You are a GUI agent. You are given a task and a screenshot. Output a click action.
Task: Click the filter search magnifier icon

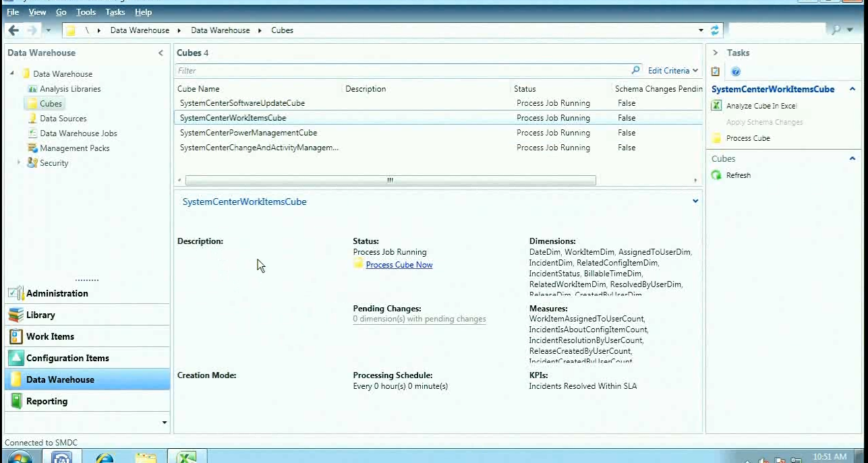(635, 70)
